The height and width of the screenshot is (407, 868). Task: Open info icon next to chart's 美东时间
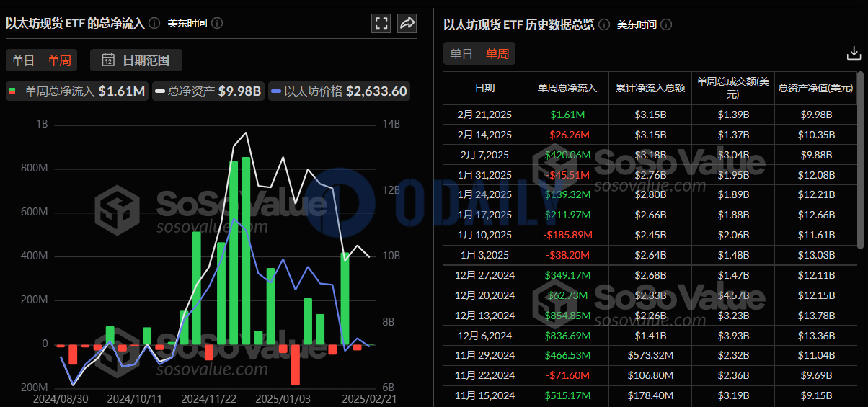pyautogui.click(x=217, y=23)
